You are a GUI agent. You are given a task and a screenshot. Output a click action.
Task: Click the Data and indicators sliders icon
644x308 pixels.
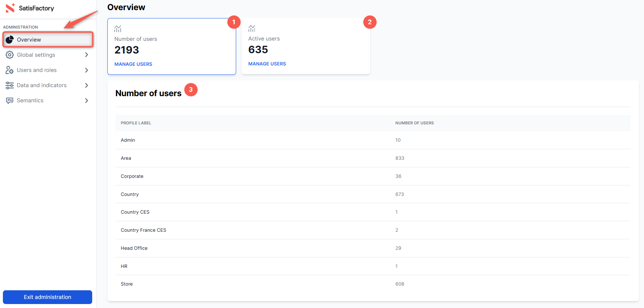(10, 85)
